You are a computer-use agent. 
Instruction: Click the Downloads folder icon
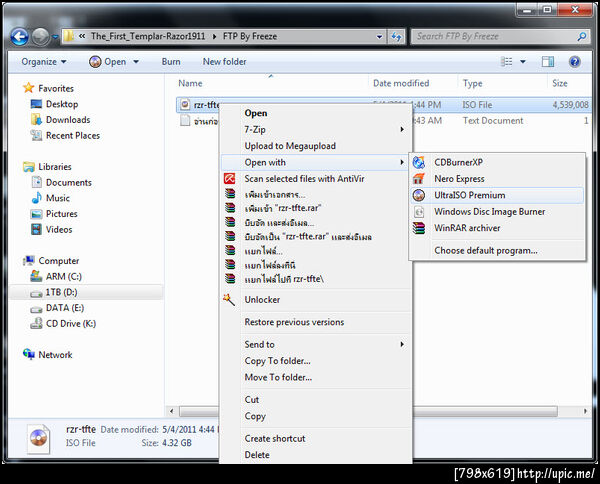36,119
